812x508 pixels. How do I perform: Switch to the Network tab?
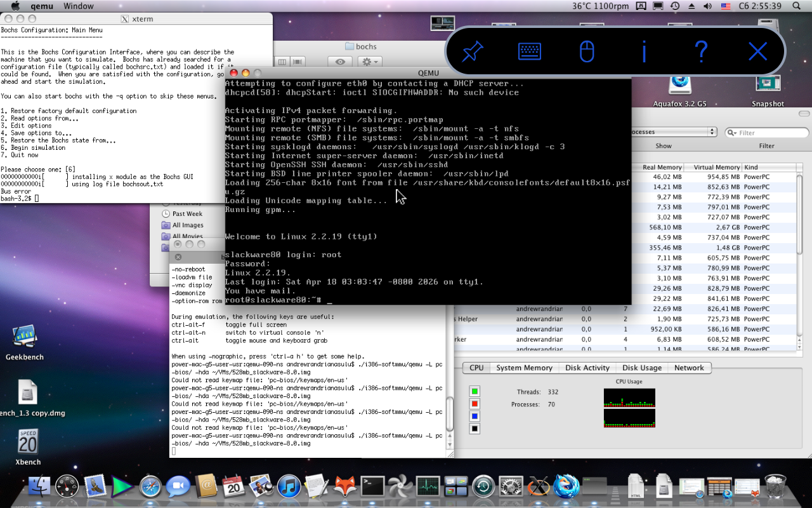point(689,368)
